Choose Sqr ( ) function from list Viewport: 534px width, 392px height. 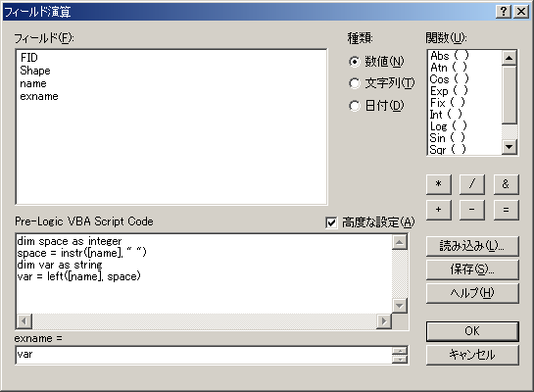coord(448,149)
